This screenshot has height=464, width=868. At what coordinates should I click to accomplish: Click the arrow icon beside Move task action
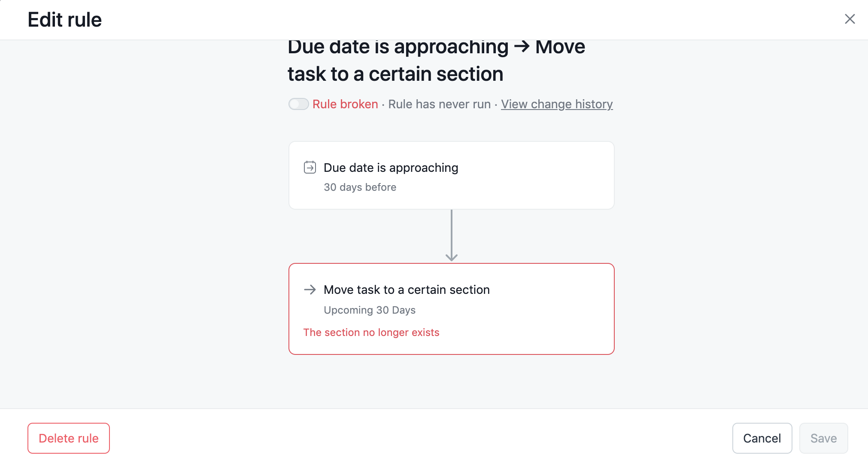[x=310, y=290]
